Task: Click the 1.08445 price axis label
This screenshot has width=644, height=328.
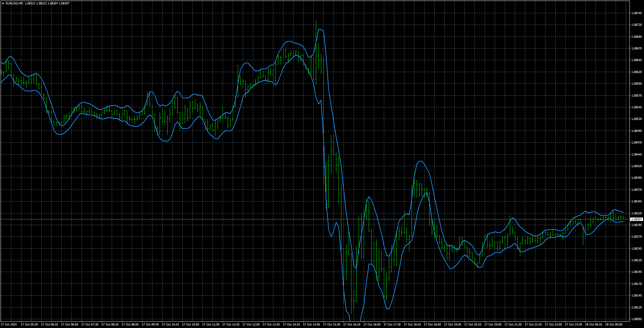Action: pos(637,154)
